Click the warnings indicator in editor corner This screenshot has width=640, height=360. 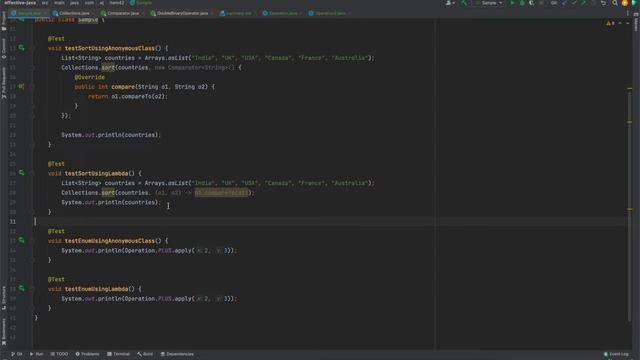(x=611, y=23)
